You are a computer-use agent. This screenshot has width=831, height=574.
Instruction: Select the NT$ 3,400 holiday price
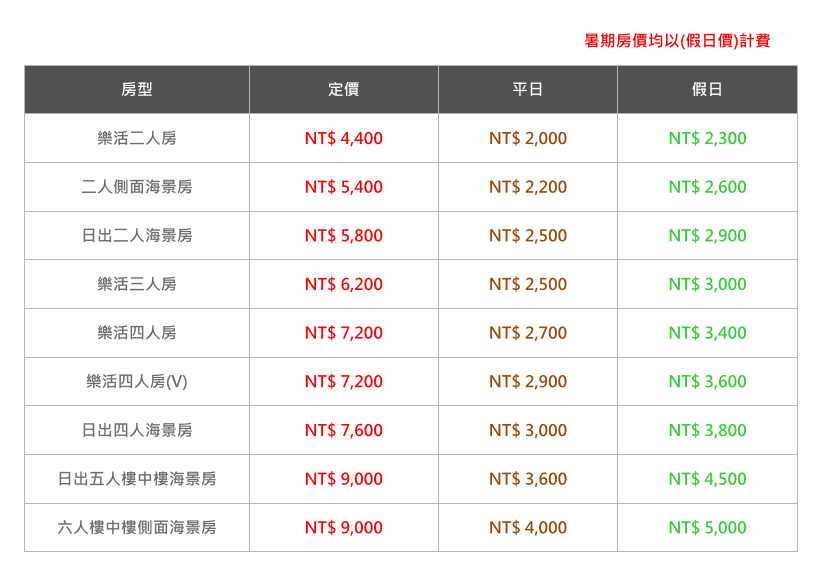click(x=707, y=333)
